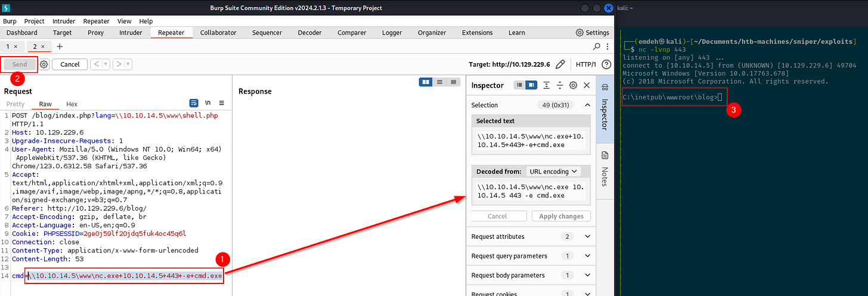Dock Inspector panel to the left

pos(520,85)
